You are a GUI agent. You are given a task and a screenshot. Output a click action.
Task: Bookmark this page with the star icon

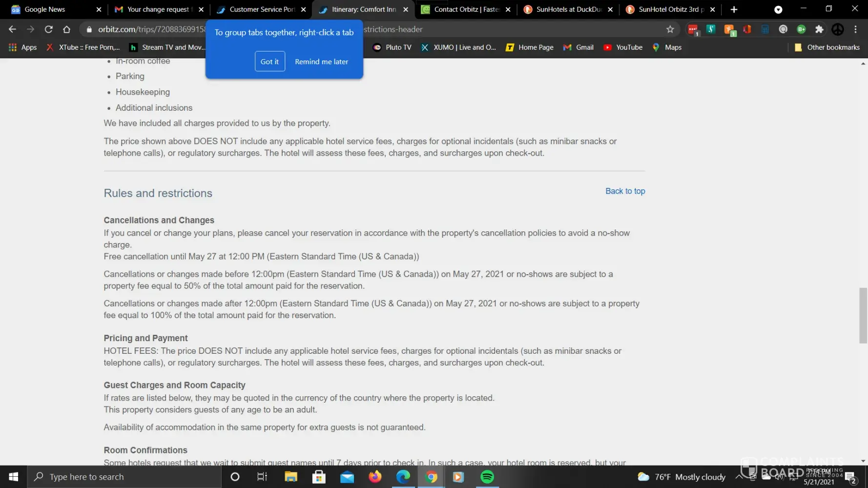pos(670,29)
